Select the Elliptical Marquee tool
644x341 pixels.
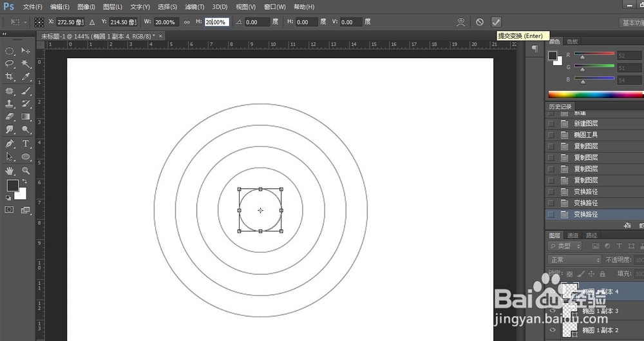(x=9, y=50)
